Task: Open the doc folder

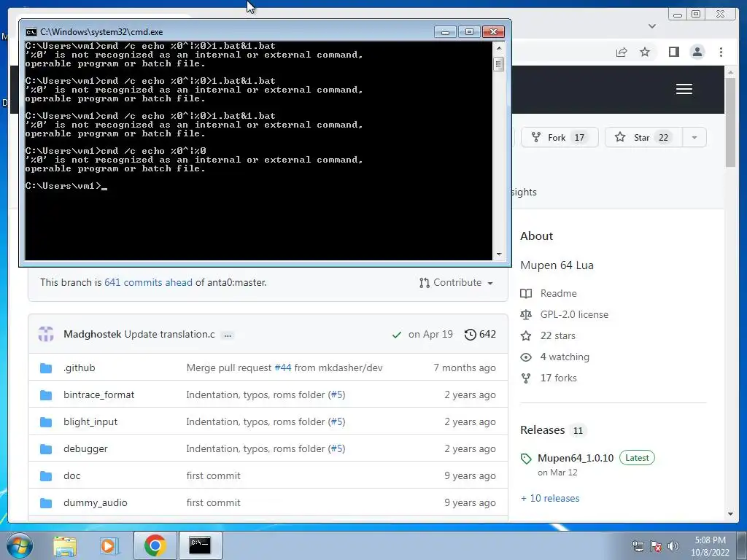Action: (x=71, y=475)
